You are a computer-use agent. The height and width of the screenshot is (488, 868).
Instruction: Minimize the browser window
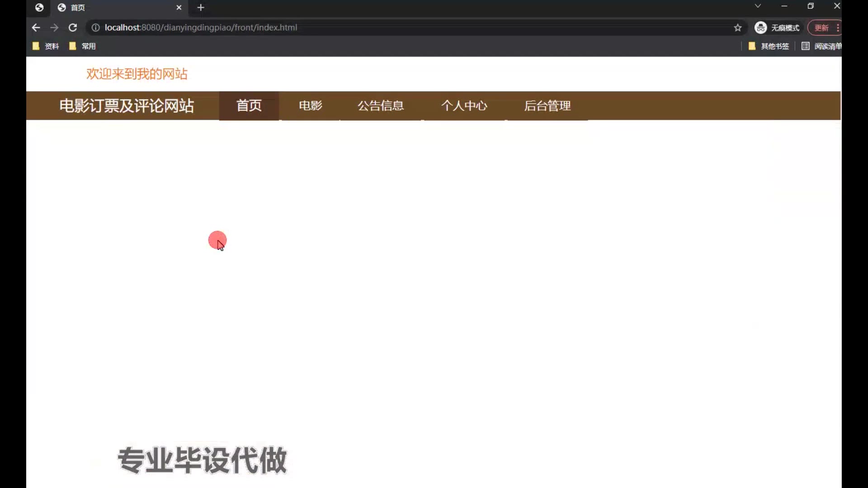tap(784, 6)
